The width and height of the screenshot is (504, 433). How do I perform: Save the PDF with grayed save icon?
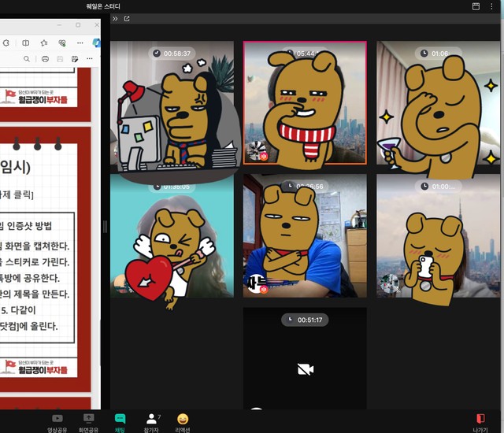[60, 59]
